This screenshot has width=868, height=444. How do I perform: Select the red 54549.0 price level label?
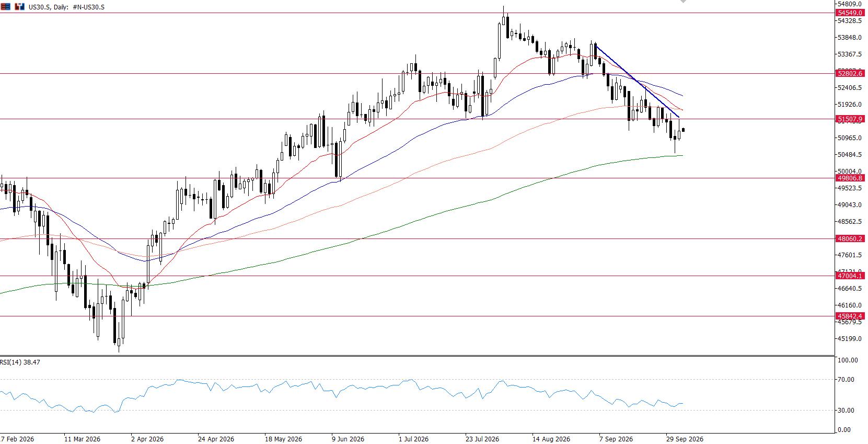click(x=850, y=13)
